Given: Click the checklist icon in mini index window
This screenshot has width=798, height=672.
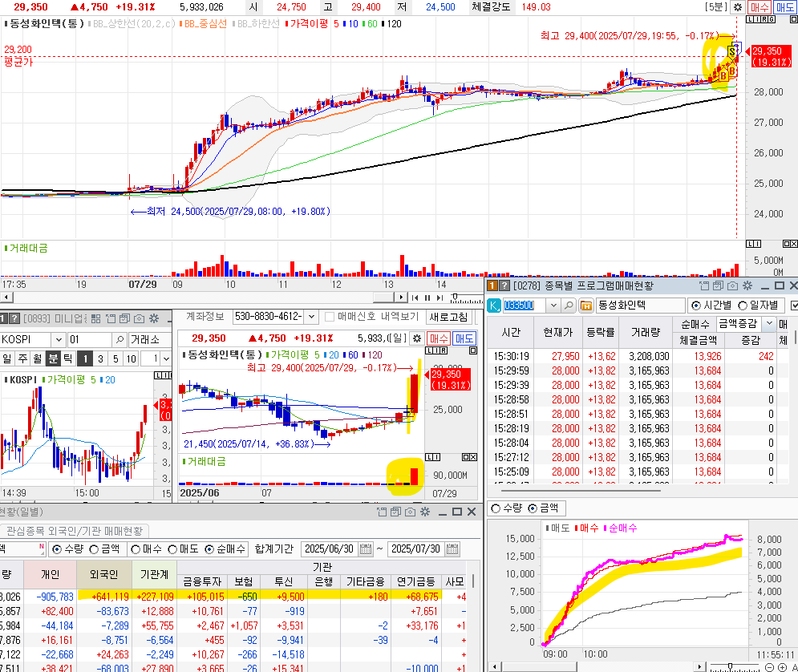Looking at the screenshot, I should (124, 319).
